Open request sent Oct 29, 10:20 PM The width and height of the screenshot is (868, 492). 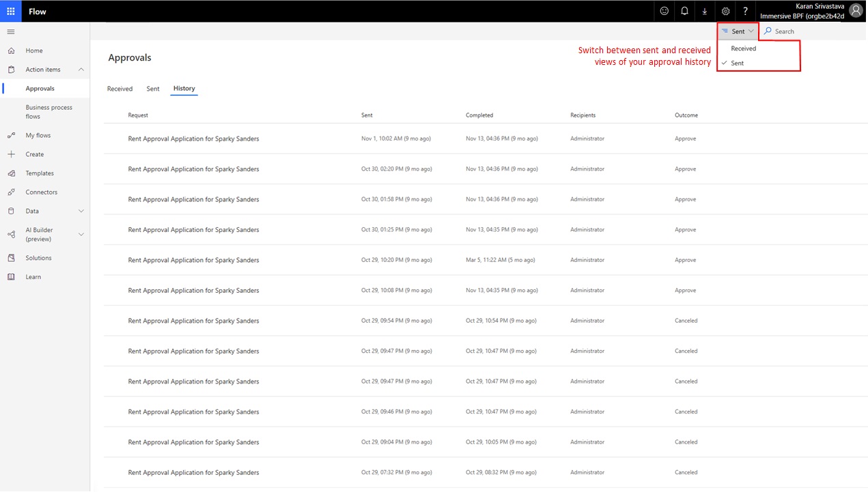coord(193,260)
